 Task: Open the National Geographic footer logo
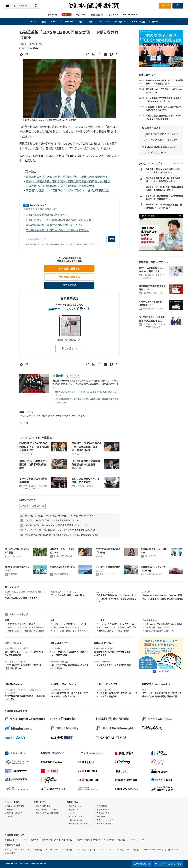(x=48, y=780)
